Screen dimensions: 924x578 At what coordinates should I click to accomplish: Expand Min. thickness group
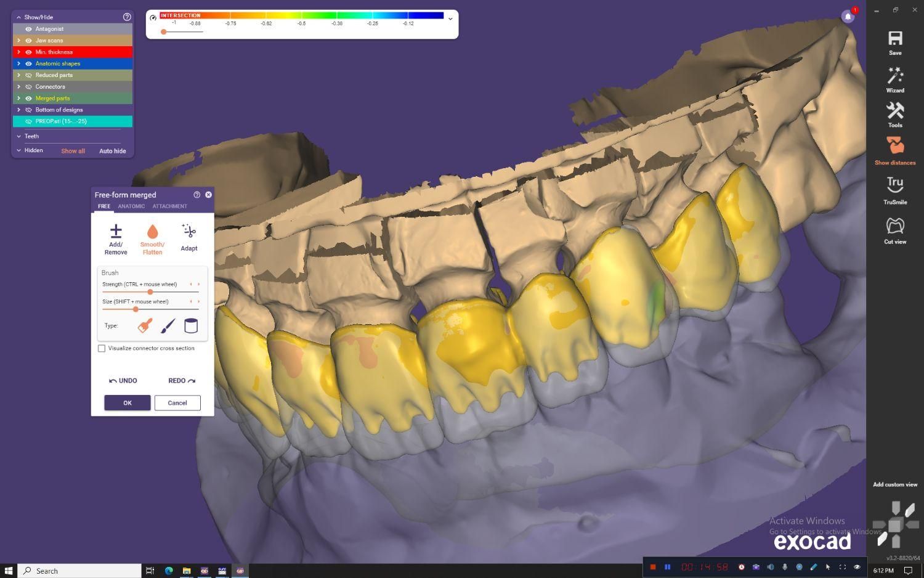point(18,52)
